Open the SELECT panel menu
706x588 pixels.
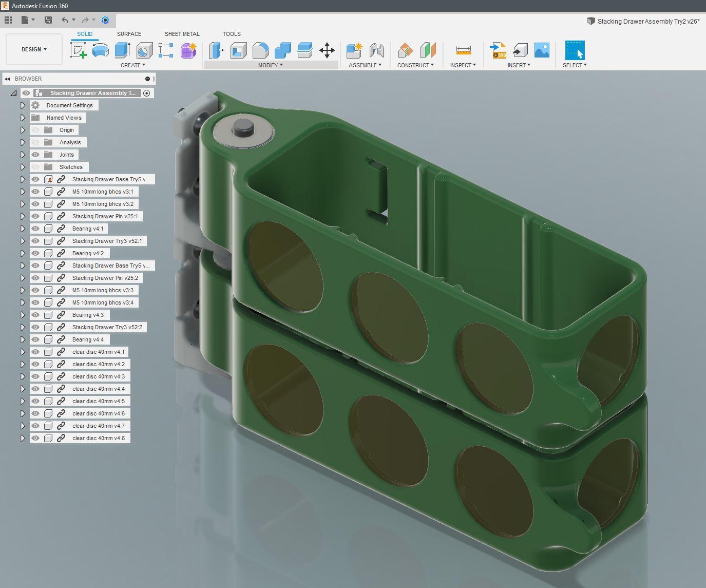tap(575, 65)
